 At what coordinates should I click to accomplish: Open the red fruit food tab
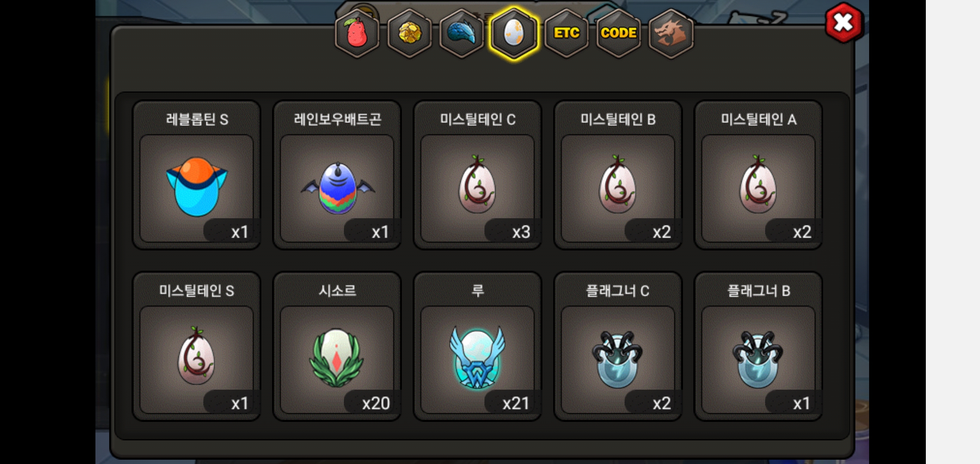(357, 34)
